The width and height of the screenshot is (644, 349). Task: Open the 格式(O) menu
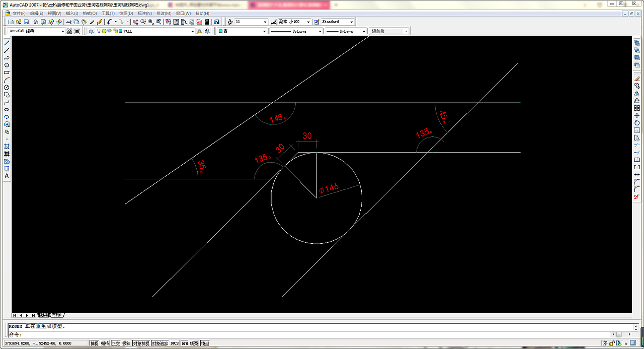point(91,13)
